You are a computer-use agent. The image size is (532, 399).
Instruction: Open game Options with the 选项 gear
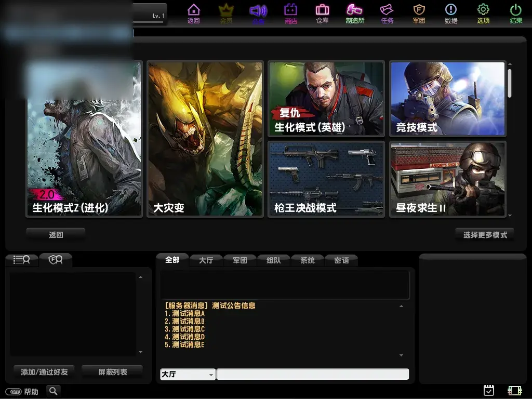point(484,14)
